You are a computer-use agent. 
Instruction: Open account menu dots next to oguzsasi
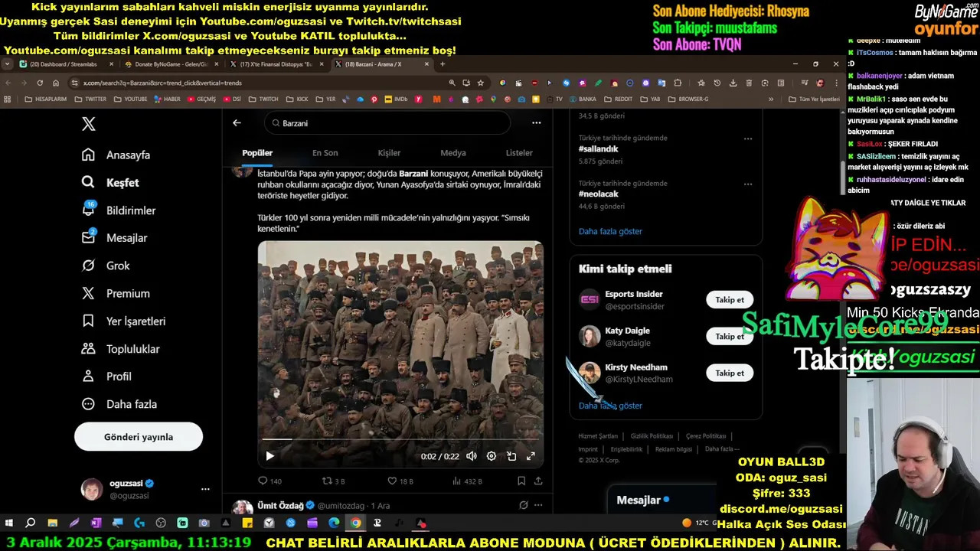[205, 489]
